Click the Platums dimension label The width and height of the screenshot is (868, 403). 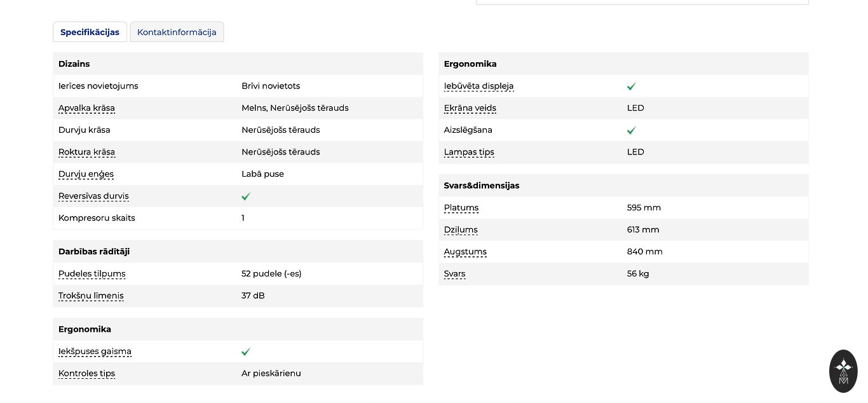pos(461,208)
